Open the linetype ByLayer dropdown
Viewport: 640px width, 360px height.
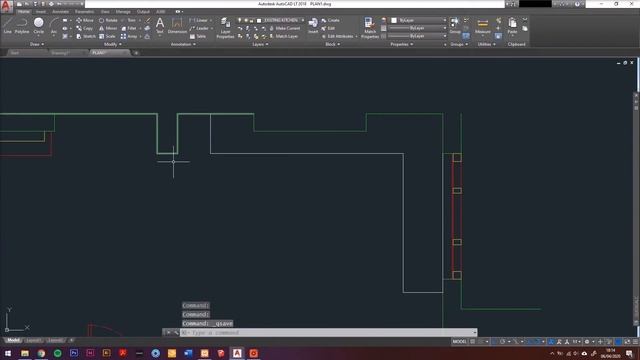coord(417,36)
